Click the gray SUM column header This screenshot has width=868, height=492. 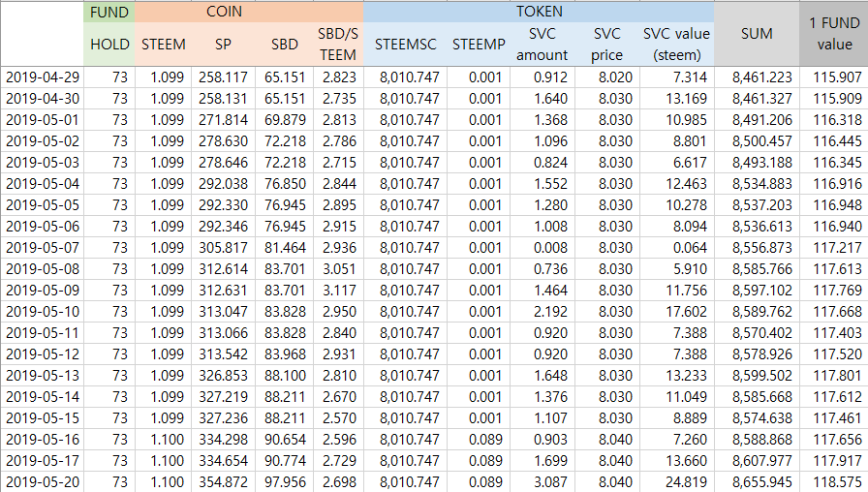coord(756,34)
